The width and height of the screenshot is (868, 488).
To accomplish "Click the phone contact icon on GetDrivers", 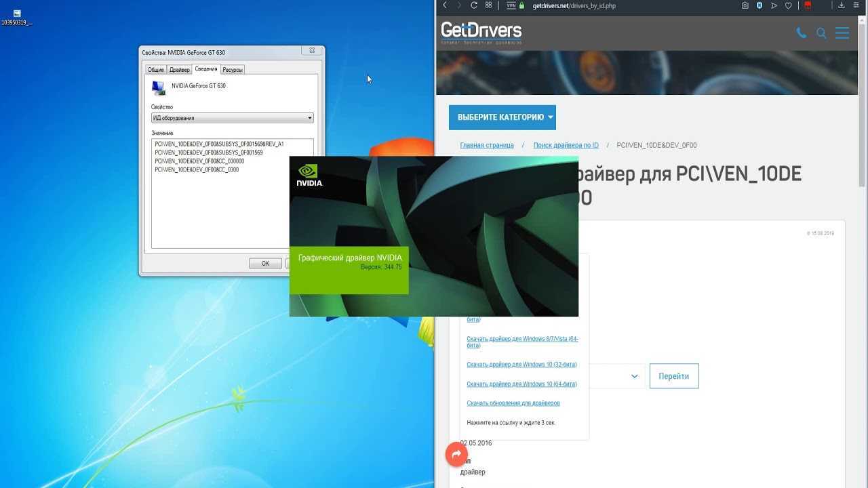I will click(x=802, y=33).
